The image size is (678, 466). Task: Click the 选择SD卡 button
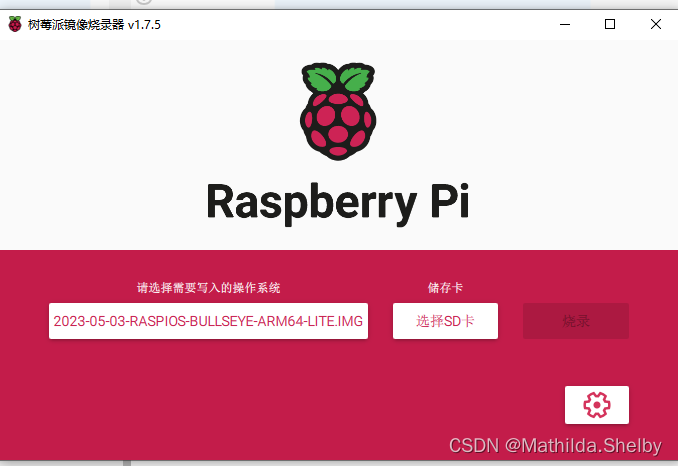pyautogui.click(x=445, y=321)
